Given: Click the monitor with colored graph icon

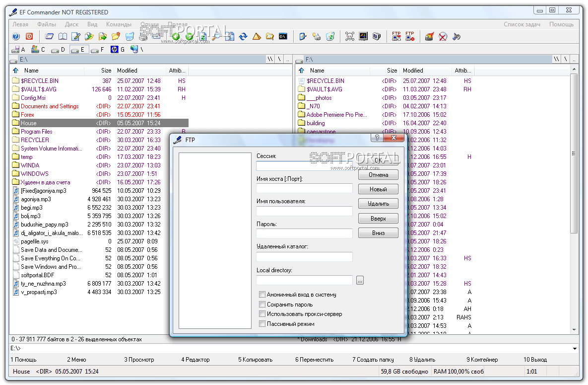Looking at the screenshot, I should pyautogui.click(x=363, y=36).
